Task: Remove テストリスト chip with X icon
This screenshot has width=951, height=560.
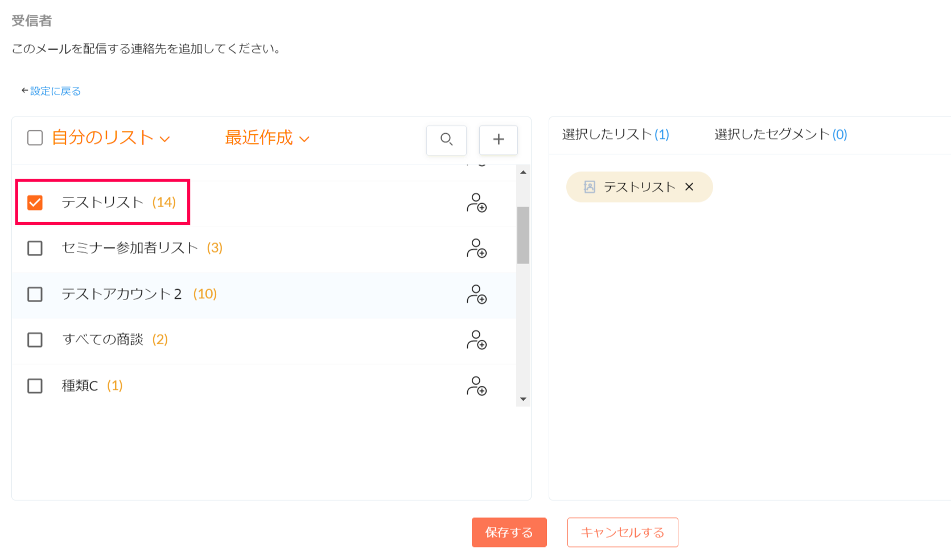Action: [x=689, y=187]
